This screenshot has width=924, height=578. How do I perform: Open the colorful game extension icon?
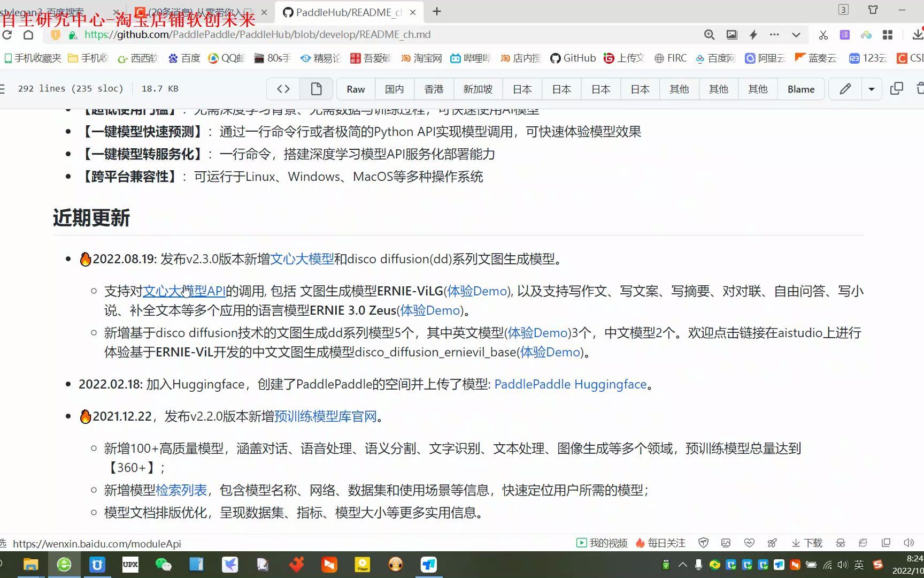click(x=866, y=35)
